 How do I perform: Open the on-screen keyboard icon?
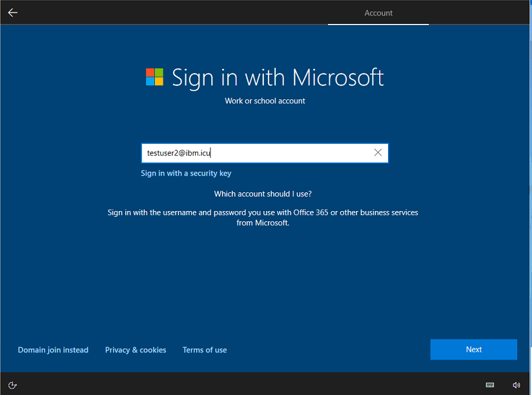pyautogui.click(x=489, y=385)
